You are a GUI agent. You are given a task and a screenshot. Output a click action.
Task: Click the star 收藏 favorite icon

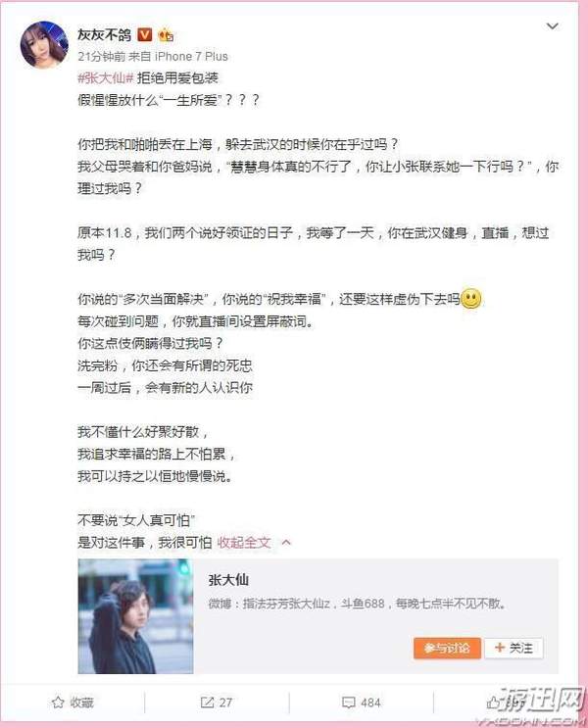tap(58, 703)
